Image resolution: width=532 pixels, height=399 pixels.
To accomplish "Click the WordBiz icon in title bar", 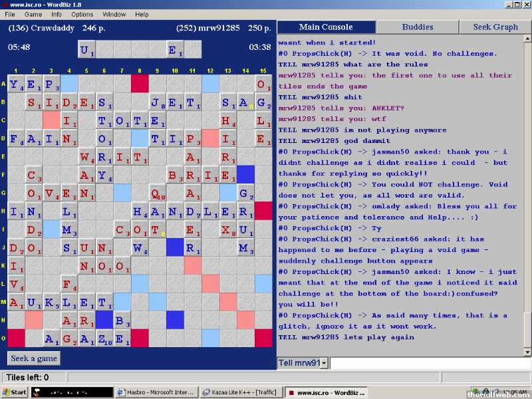I will 5,4.
